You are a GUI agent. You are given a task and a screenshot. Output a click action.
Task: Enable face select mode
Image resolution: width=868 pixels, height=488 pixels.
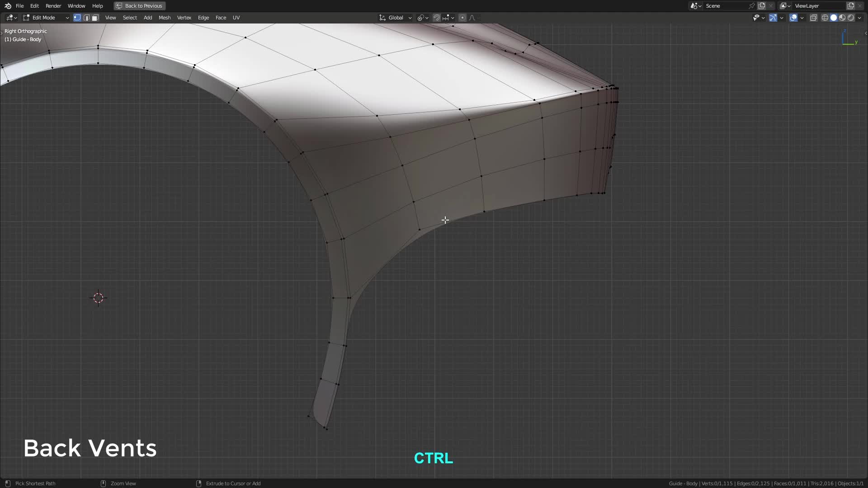95,18
